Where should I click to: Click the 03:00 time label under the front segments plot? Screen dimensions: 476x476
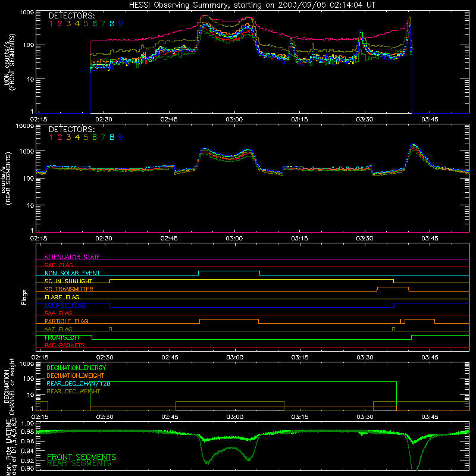pos(234,120)
